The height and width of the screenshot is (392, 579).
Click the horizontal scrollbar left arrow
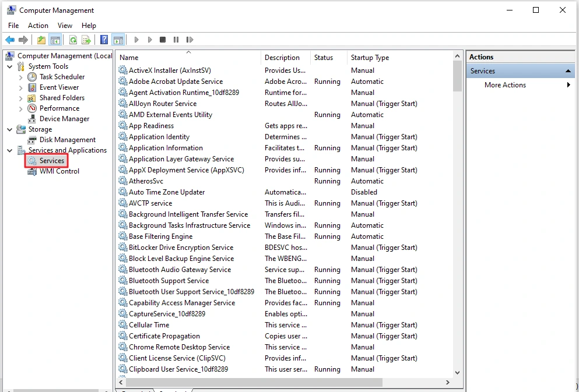tap(121, 383)
